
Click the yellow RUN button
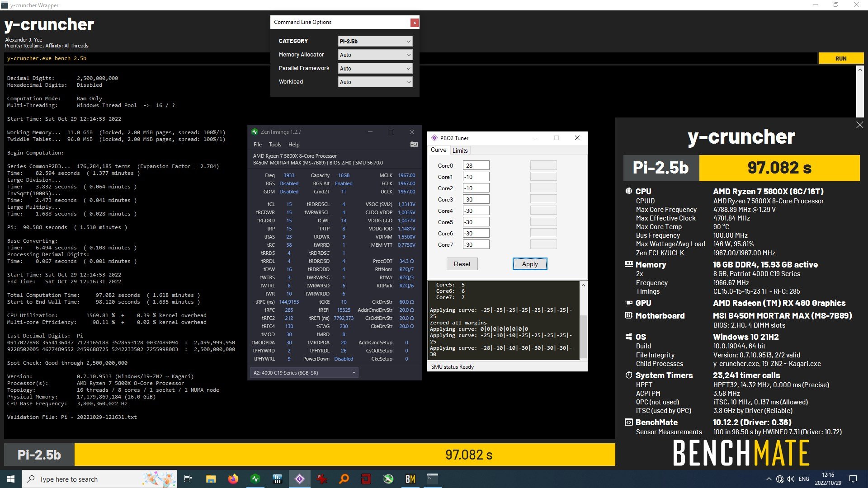click(840, 58)
